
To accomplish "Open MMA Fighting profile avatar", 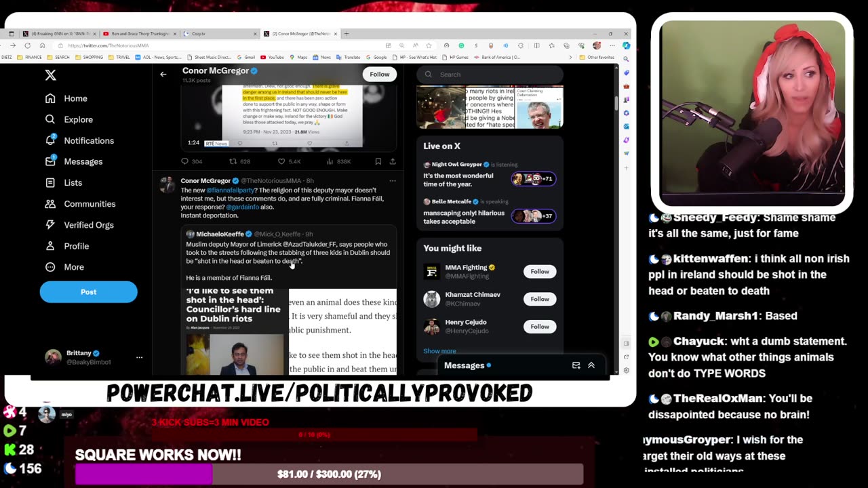I will [431, 271].
